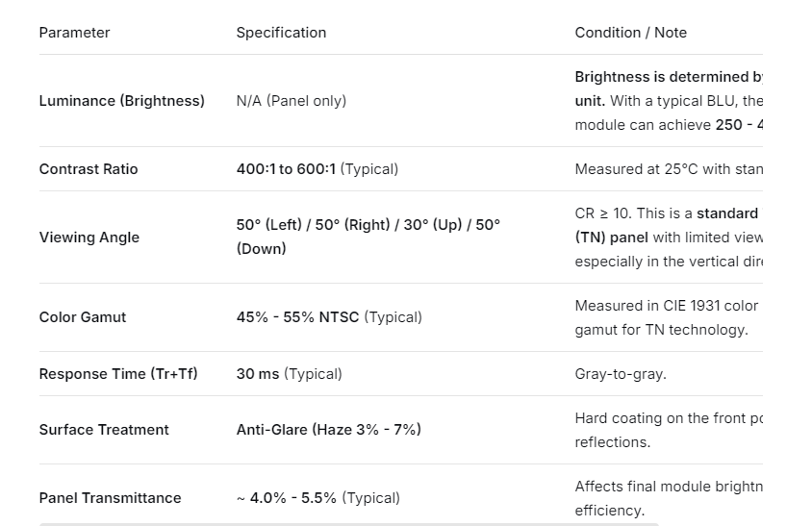
Task: Select the "Luminance (Brightness)" row label
Action: pyautogui.click(x=121, y=101)
